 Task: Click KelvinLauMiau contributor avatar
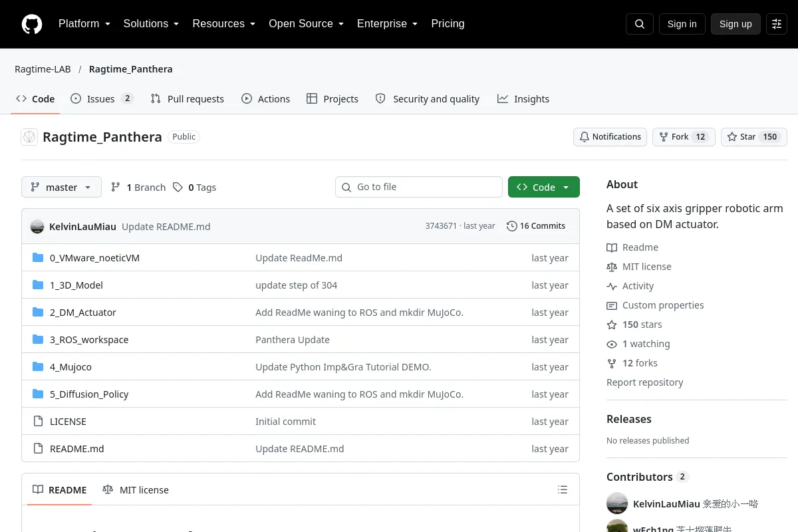pos(617,503)
